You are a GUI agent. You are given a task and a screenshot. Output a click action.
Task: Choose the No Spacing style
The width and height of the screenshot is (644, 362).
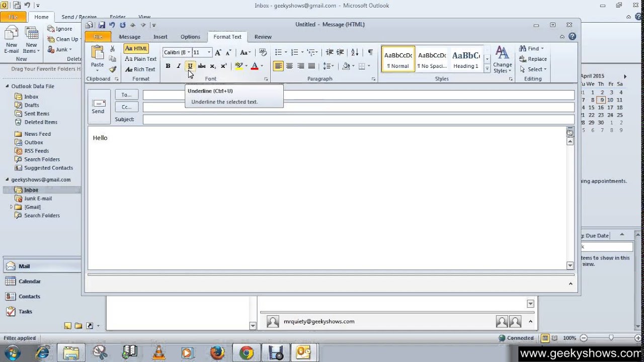tap(432, 59)
